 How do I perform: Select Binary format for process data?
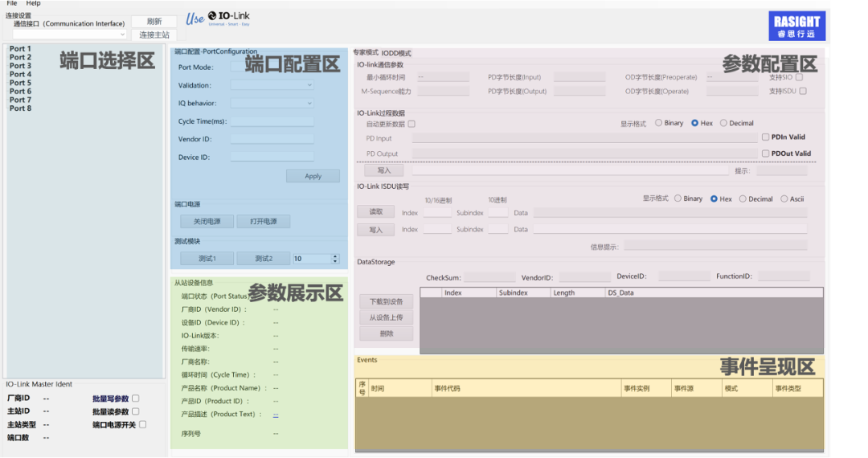pos(659,124)
